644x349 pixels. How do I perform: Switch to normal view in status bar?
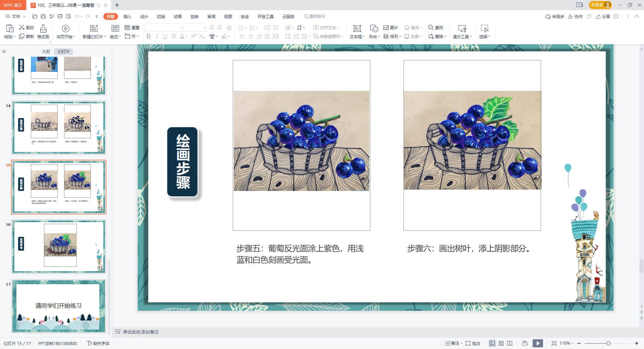(x=492, y=343)
